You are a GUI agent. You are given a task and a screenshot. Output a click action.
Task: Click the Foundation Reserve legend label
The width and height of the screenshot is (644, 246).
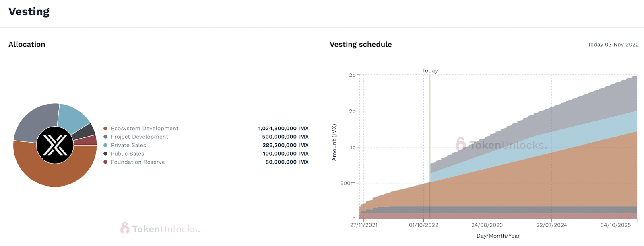tap(138, 162)
